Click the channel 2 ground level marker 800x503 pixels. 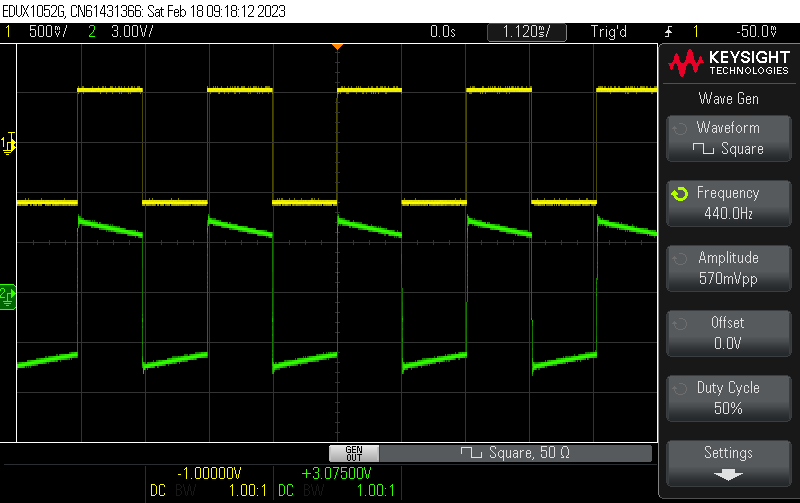click(x=8, y=296)
